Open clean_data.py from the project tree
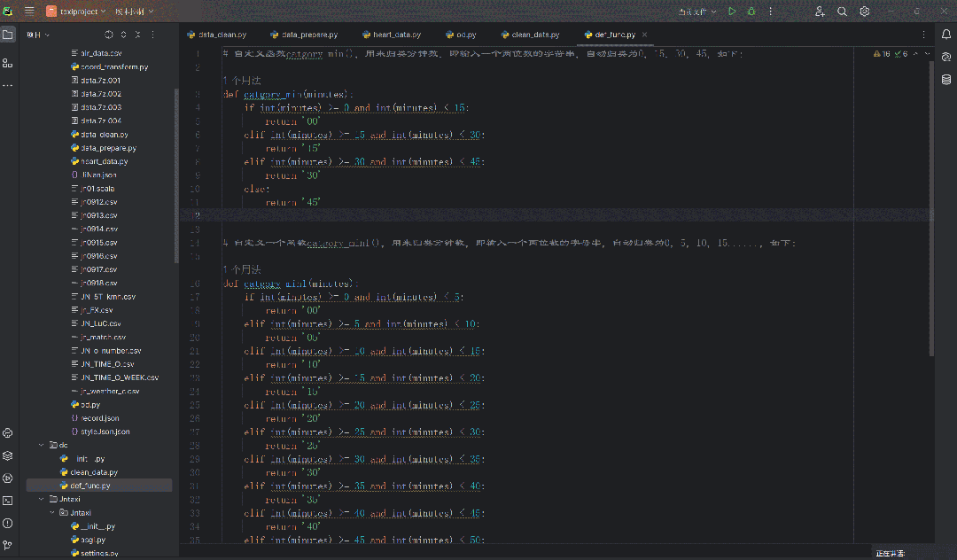957x560 pixels. 93,472
